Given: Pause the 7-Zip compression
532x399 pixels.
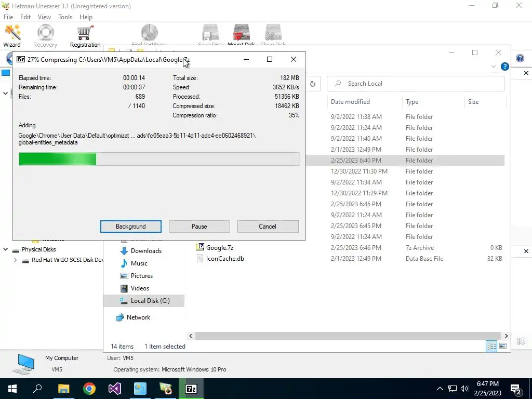Looking at the screenshot, I should tap(199, 227).
